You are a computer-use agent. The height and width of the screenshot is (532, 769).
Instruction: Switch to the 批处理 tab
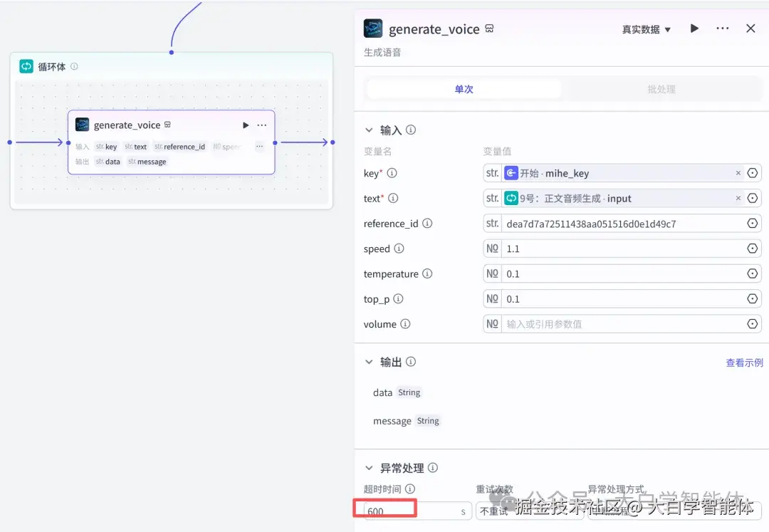[x=664, y=88]
